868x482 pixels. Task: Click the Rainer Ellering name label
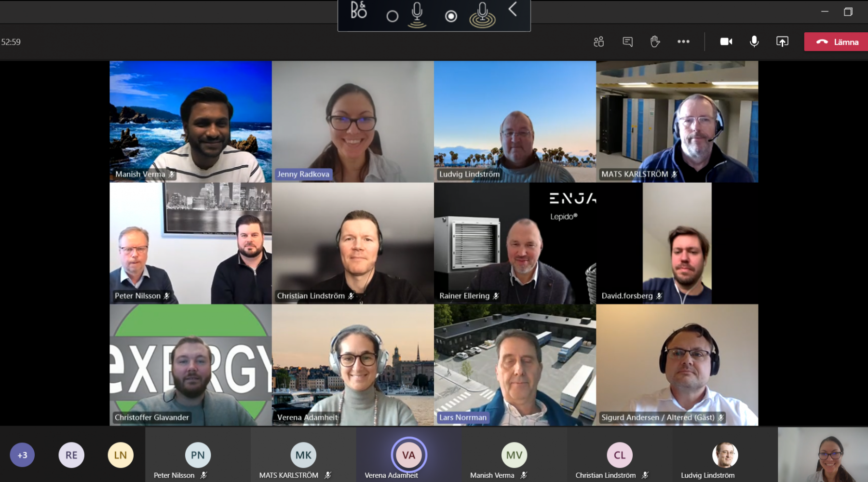(464, 296)
